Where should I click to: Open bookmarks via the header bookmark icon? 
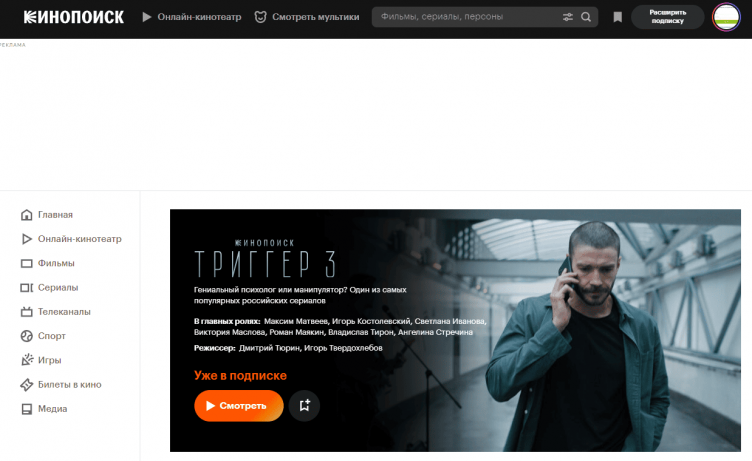[618, 17]
